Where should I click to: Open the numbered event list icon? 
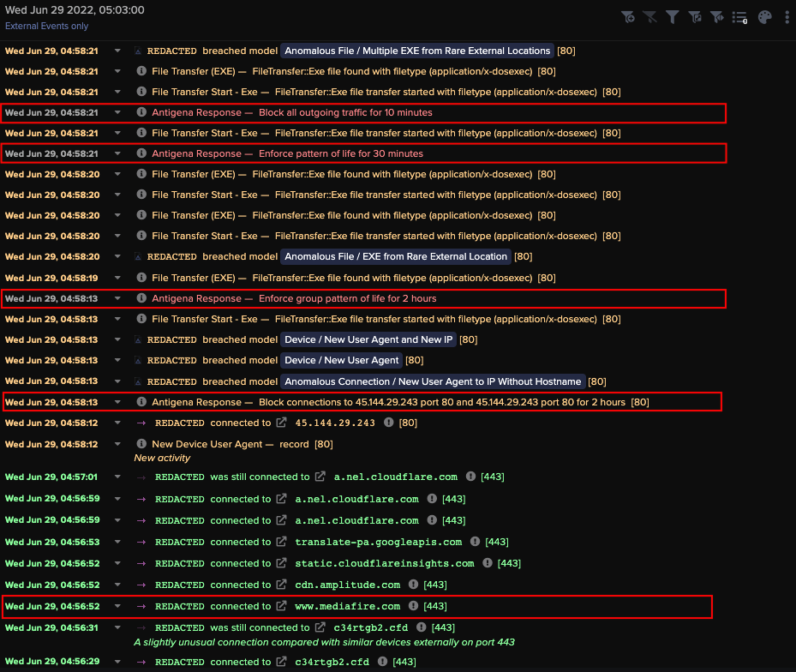tap(740, 17)
